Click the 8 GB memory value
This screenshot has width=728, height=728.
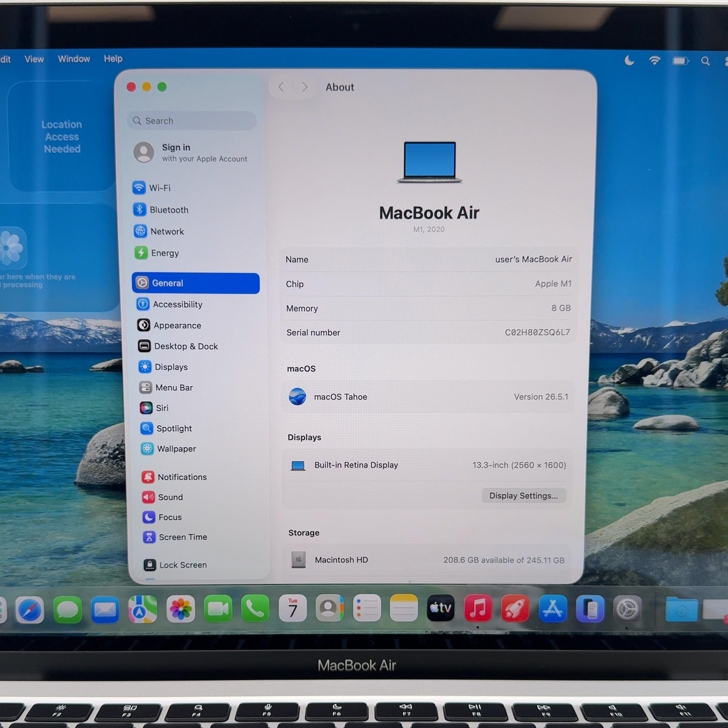pos(561,308)
